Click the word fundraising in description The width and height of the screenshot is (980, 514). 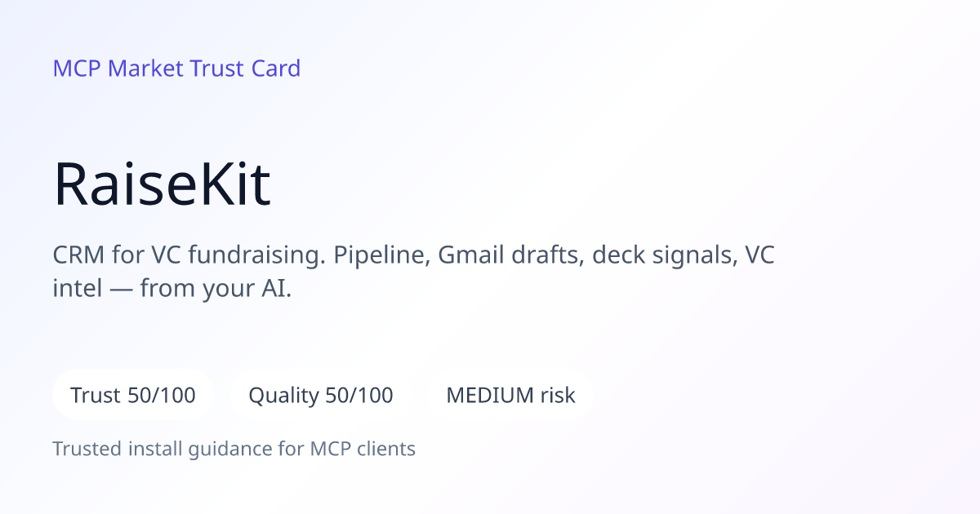tap(255, 256)
